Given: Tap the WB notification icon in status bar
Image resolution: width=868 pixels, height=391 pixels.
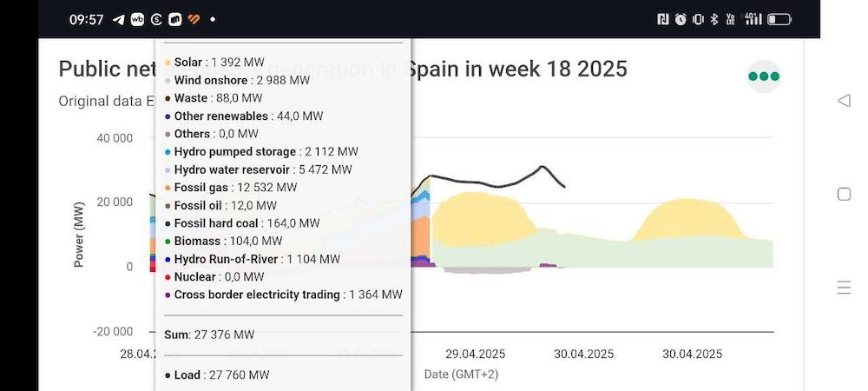Looking at the screenshot, I should click(x=137, y=19).
